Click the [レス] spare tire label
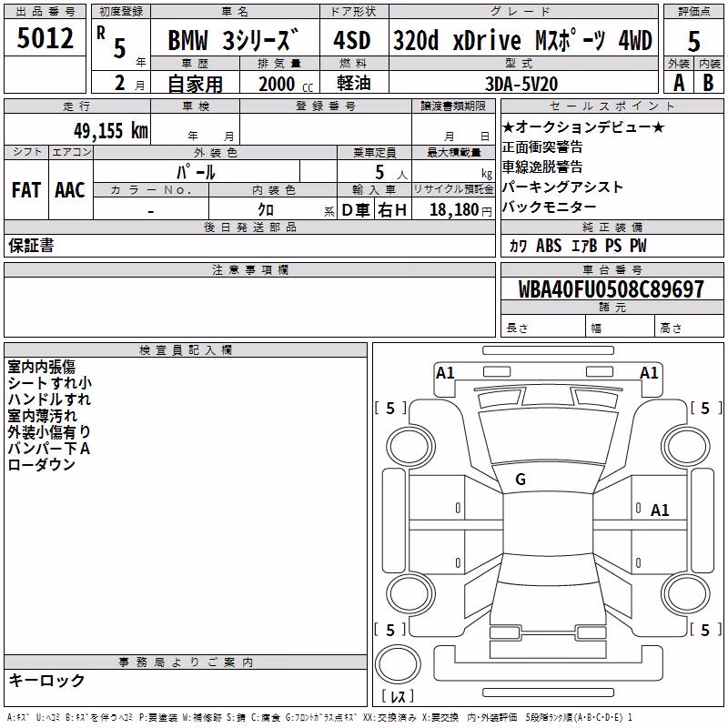Screen dimensions: 728x728 [x=398, y=695]
